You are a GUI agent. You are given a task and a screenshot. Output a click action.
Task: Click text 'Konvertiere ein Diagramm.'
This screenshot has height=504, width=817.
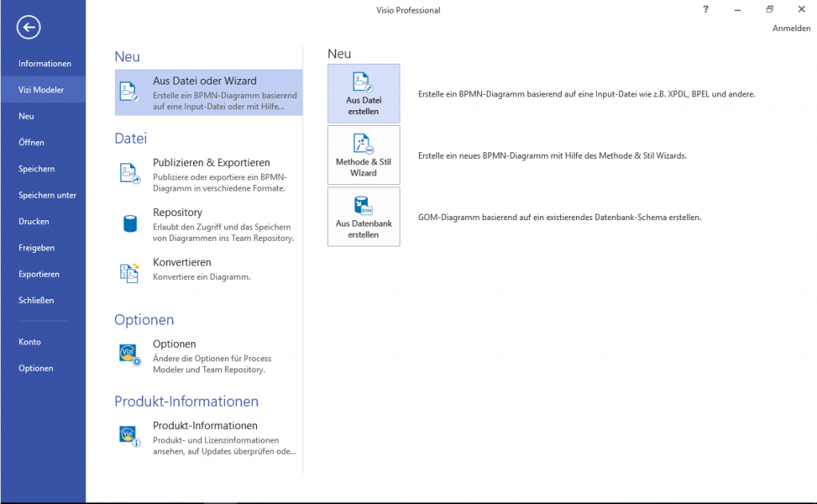click(202, 277)
